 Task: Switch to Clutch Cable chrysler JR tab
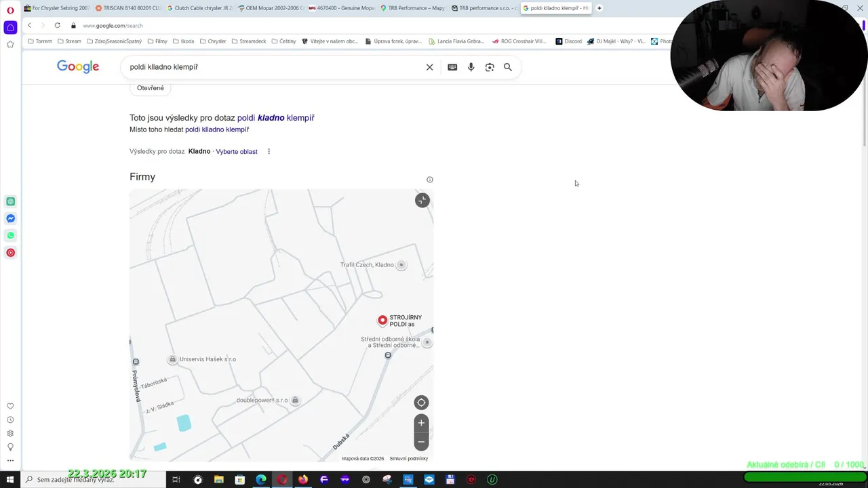[x=200, y=8]
